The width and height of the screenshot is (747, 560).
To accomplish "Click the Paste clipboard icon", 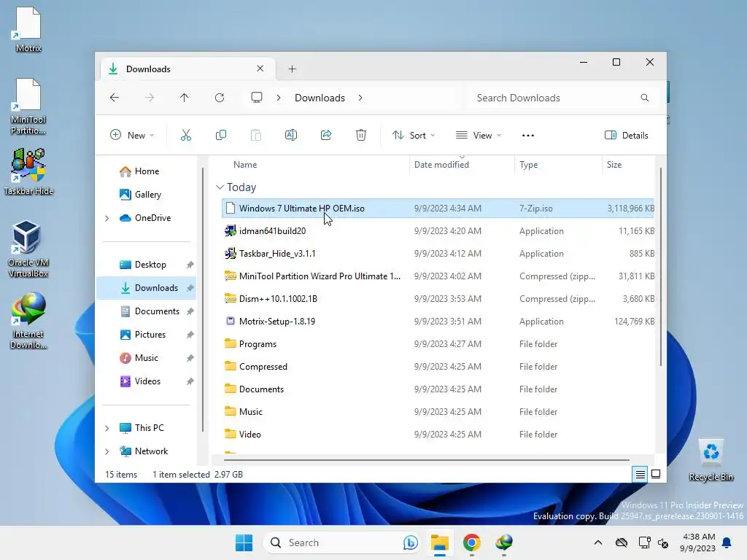I will point(256,135).
